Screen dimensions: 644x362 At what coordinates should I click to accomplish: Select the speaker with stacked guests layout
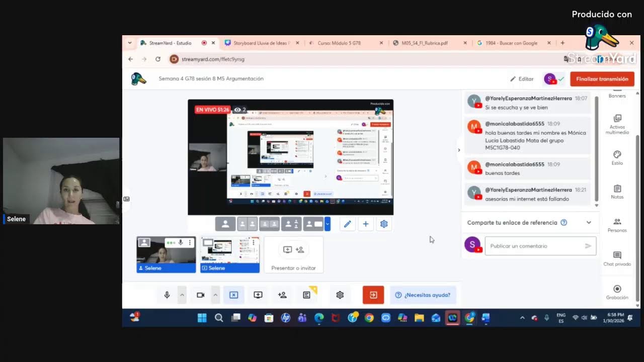[x=291, y=224]
